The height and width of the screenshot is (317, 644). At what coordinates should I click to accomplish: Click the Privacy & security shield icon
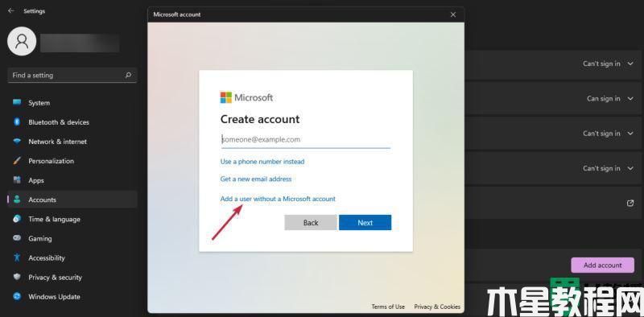point(17,277)
